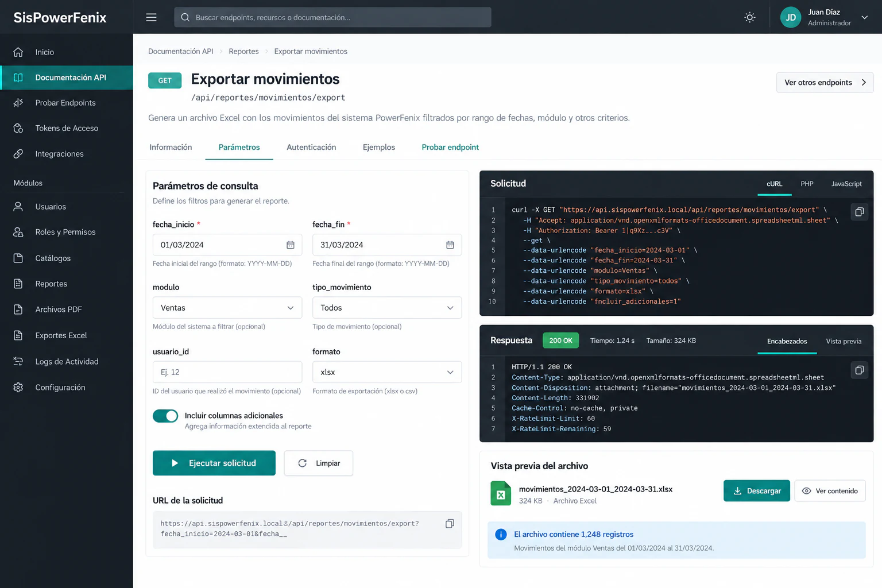Switch to the Información tab
882x588 pixels.
(171, 148)
